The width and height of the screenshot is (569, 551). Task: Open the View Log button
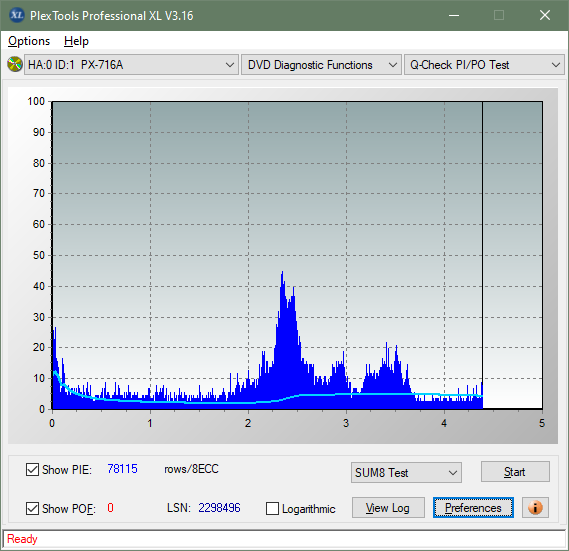pyautogui.click(x=388, y=507)
